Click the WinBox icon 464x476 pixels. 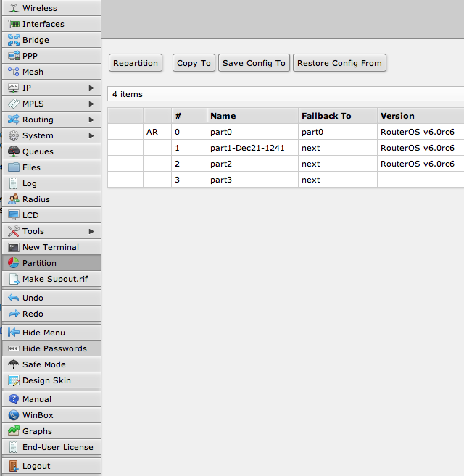[x=14, y=415]
